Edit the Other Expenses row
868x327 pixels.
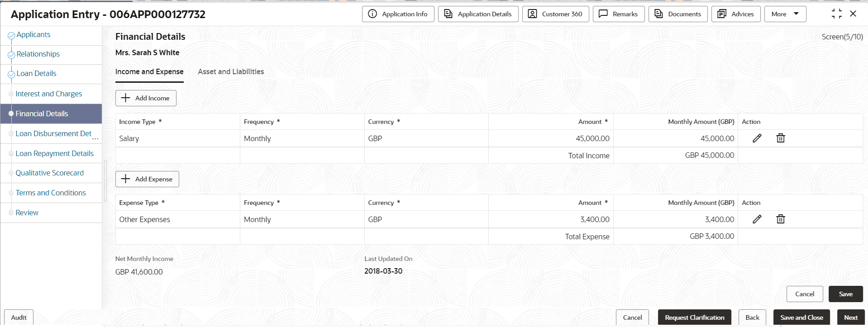[757, 219]
